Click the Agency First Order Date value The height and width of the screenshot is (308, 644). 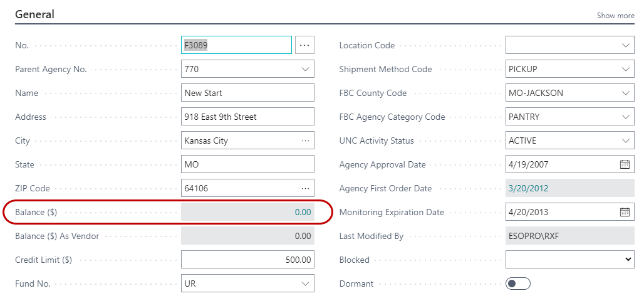528,188
